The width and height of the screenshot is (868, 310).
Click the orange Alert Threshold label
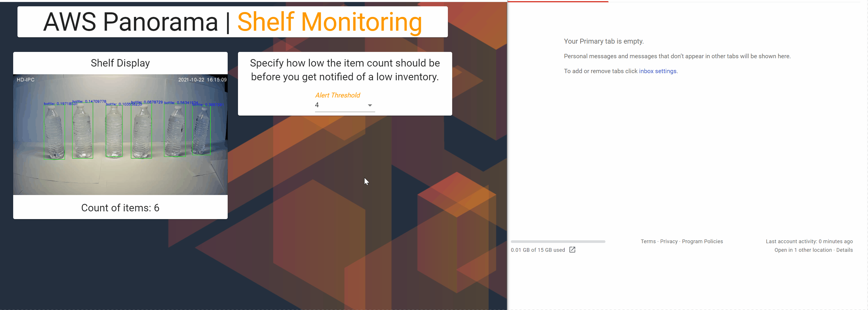[x=337, y=95]
